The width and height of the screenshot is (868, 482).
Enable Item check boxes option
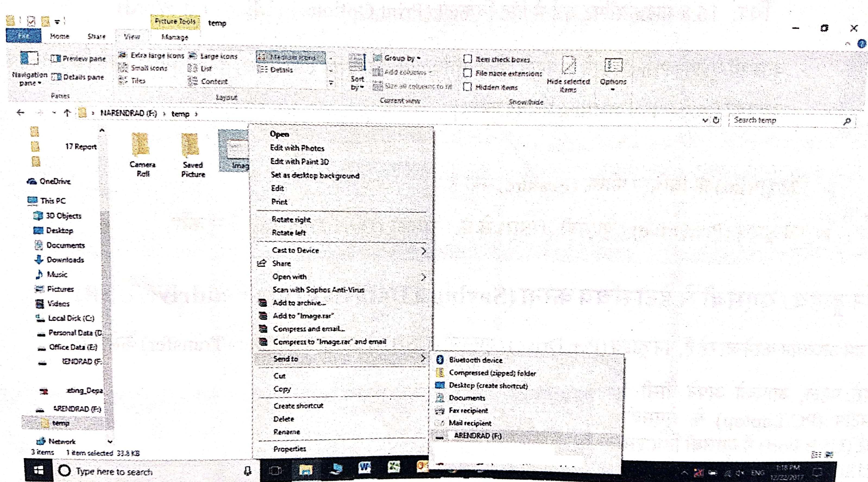tap(467, 59)
